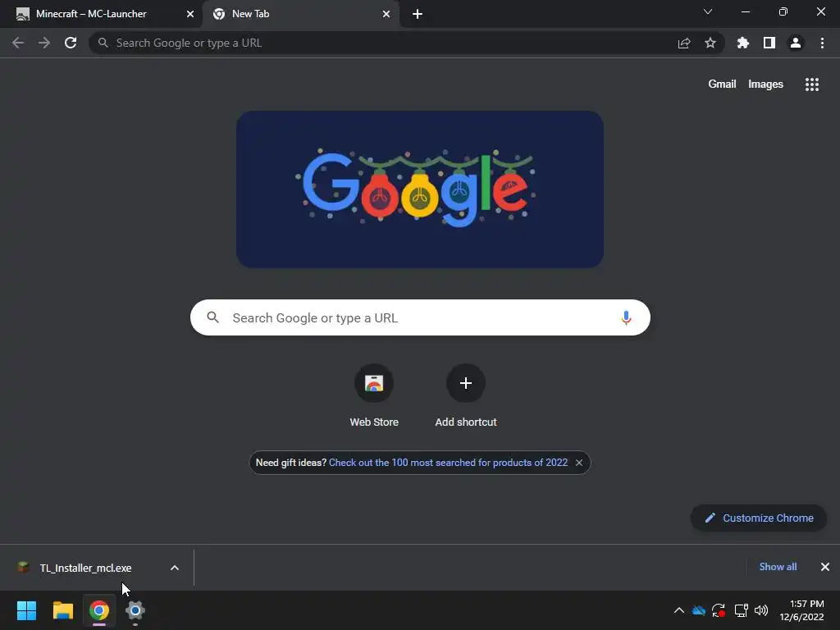This screenshot has width=840, height=630.
Task: Expand options for TL_Installer_mcl.exe download
Action: (175, 568)
